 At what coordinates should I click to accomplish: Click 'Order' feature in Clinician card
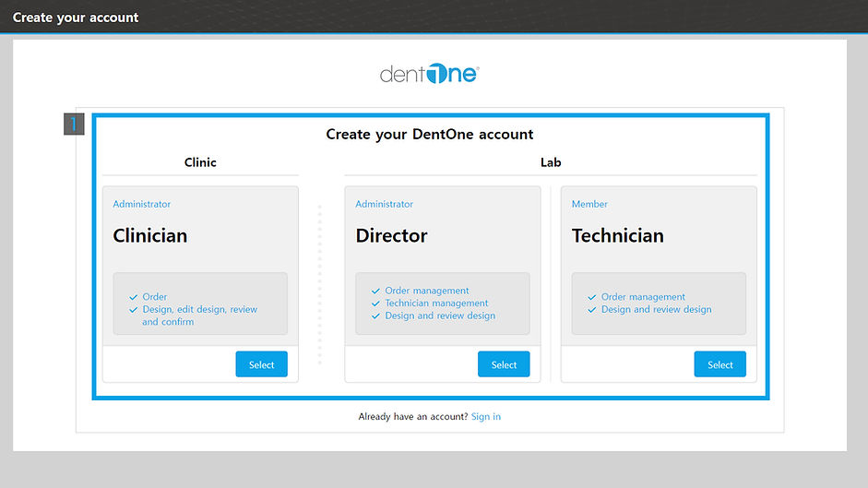coord(154,297)
